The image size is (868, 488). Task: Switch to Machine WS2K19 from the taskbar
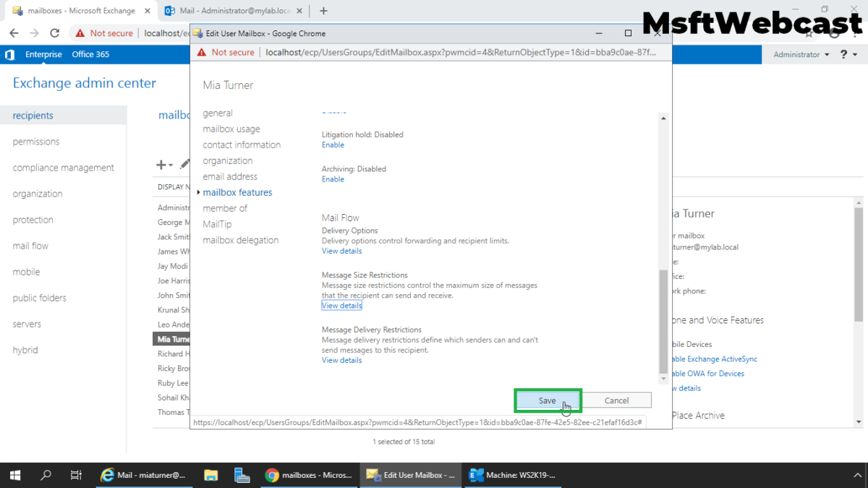pos(512,475)
